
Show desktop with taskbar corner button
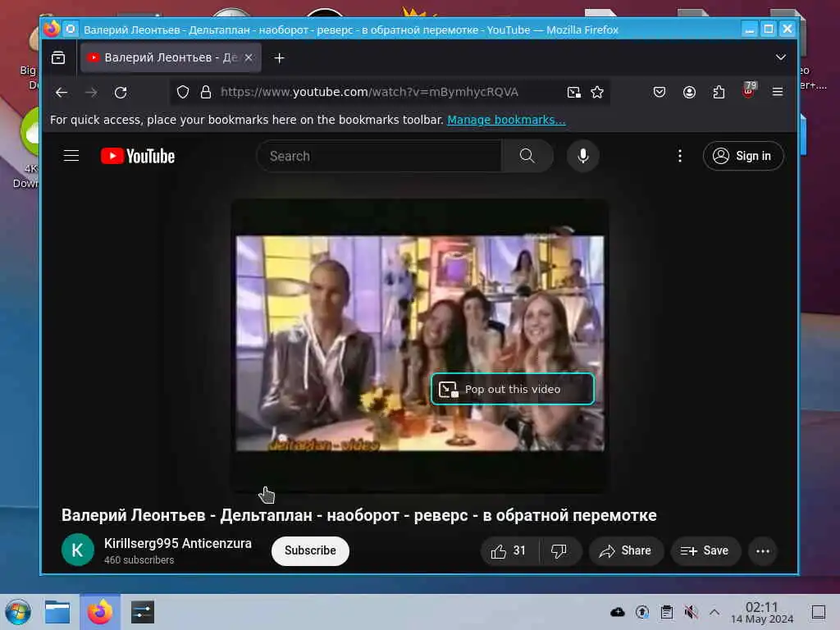819,612
